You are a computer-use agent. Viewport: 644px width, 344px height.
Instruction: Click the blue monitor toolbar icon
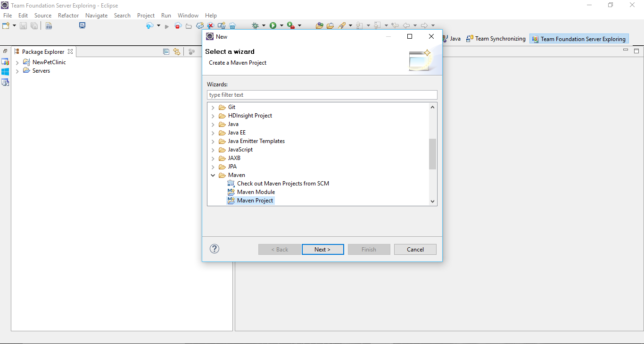click(83, 25)
